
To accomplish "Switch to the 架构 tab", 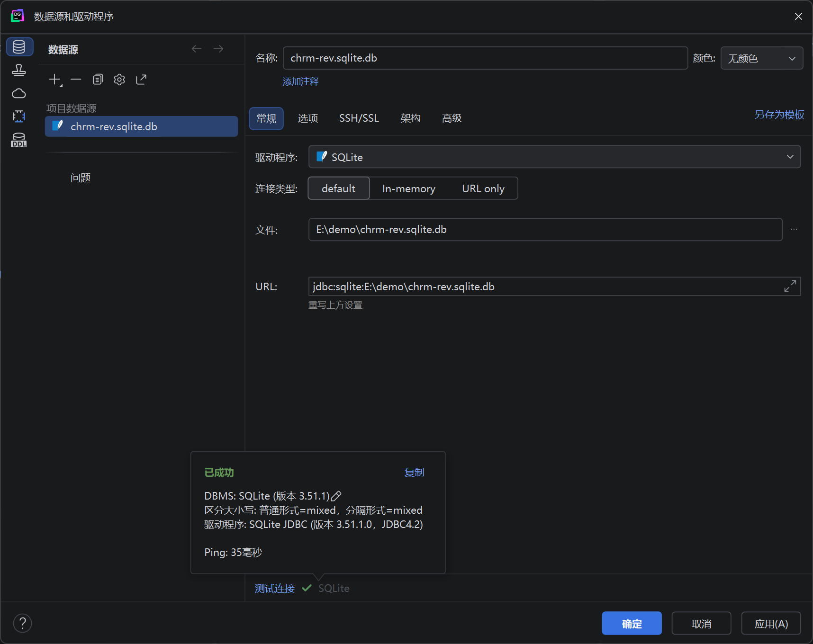I will tap(410, 118).
